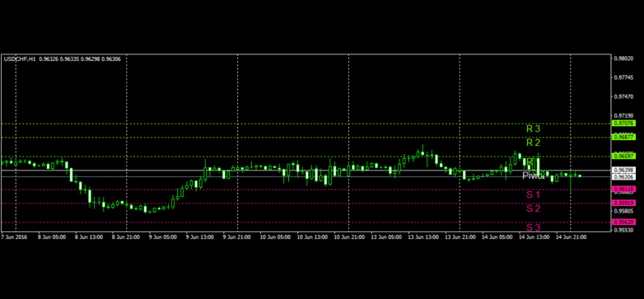Click the USDCHF,H1 chart title text
The width and height of the screenshot is (644, 299).
(20, 59)
